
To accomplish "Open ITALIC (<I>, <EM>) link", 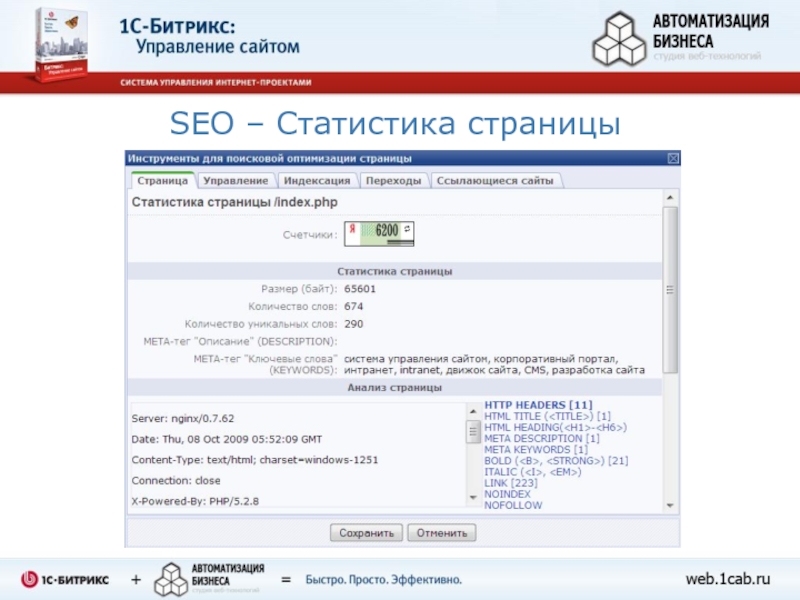I will 533,472.
